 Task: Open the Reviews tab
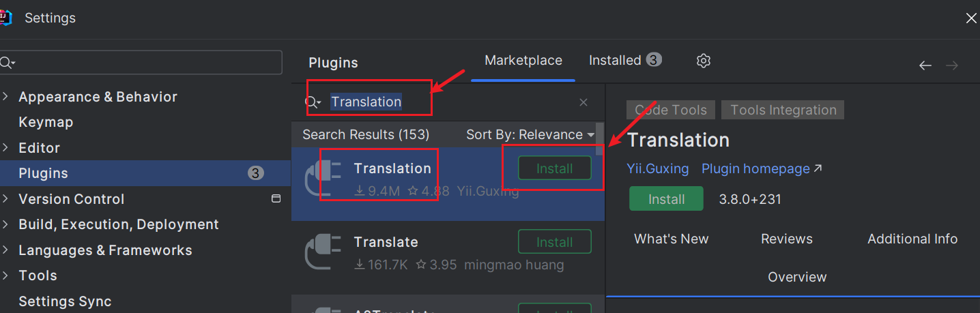pos(787,239)
